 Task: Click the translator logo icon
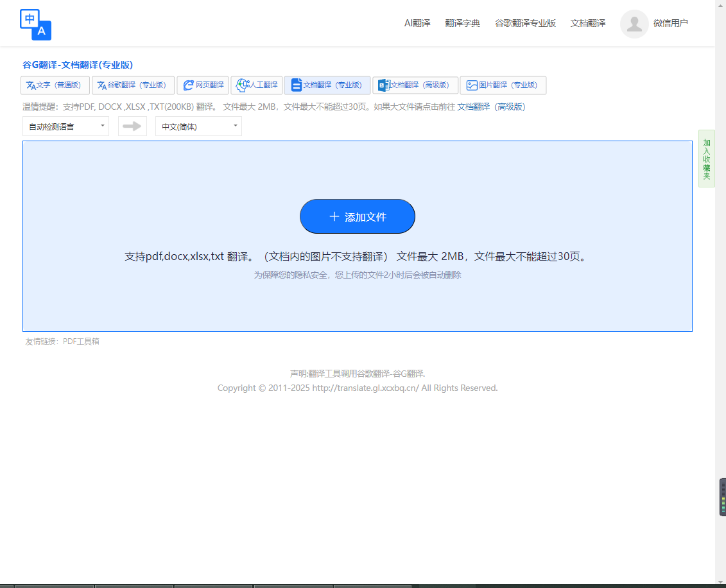pos(35,25)
